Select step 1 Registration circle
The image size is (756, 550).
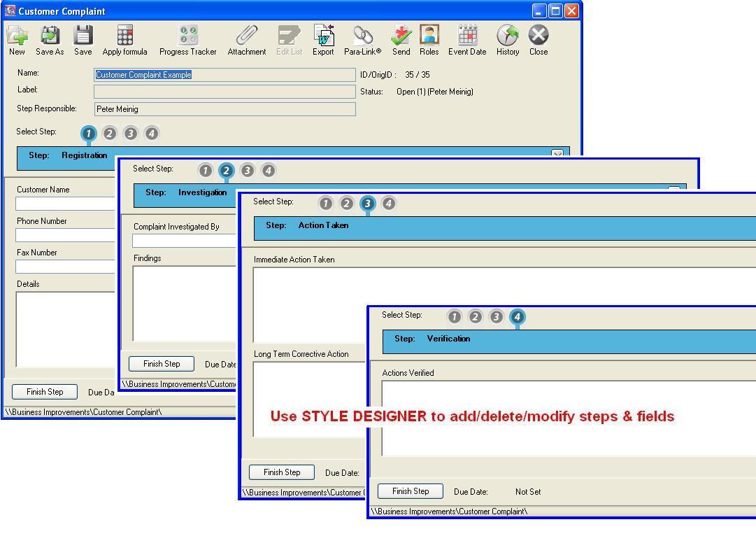point(88,133)
